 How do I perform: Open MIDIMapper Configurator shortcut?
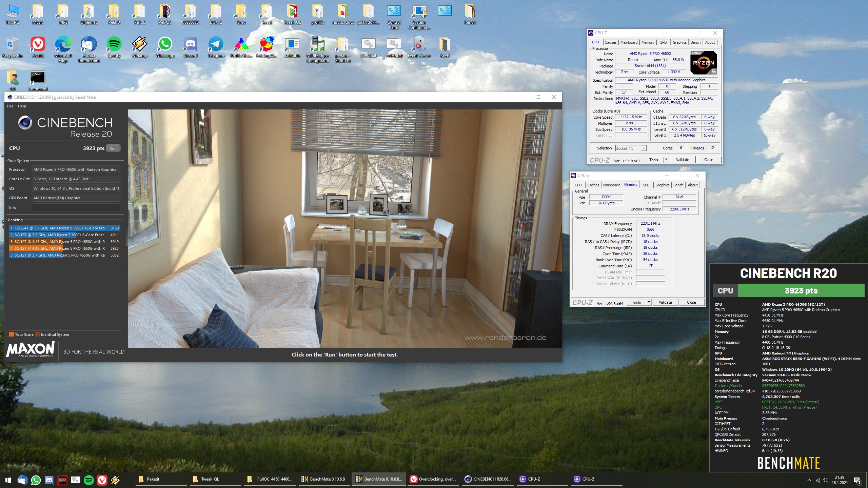(318, 49)
